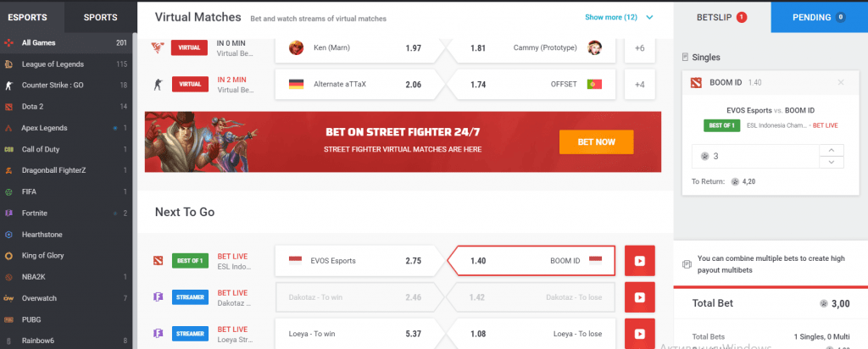
Task: Toggle the selected BOOM ID 1.40 odds
Action: point(531,261)
